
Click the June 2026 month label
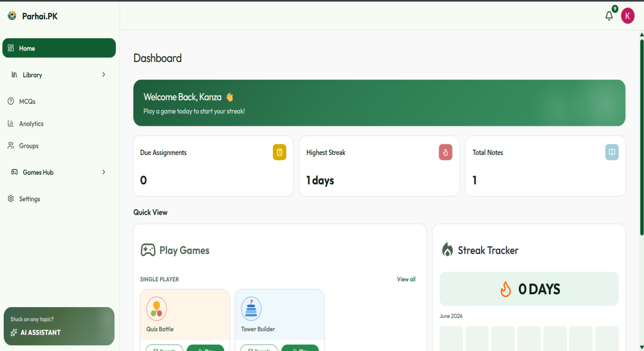click(451, 316)
